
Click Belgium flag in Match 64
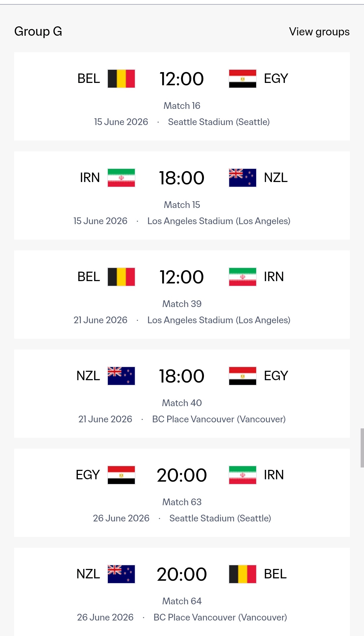pos(243,574)
